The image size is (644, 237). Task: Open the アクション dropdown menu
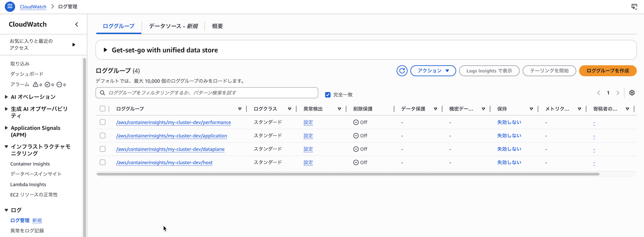tap(433, 71)
